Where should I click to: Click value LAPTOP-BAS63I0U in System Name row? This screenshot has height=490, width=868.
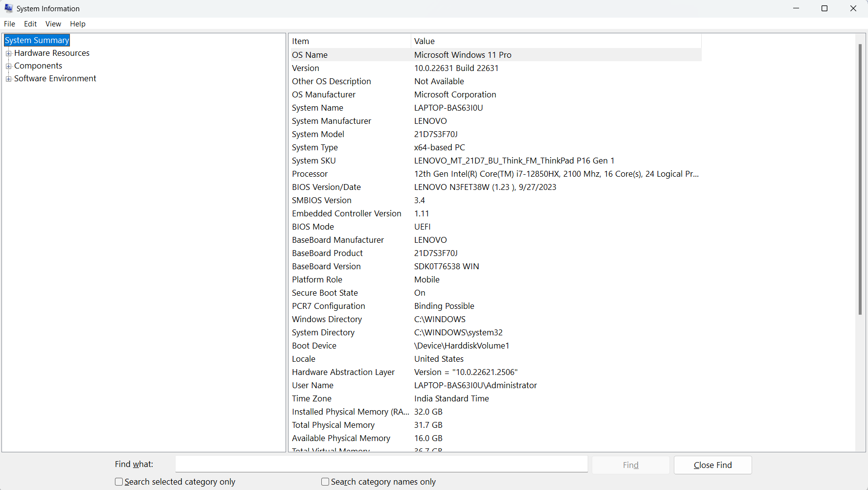coord(448,108)
